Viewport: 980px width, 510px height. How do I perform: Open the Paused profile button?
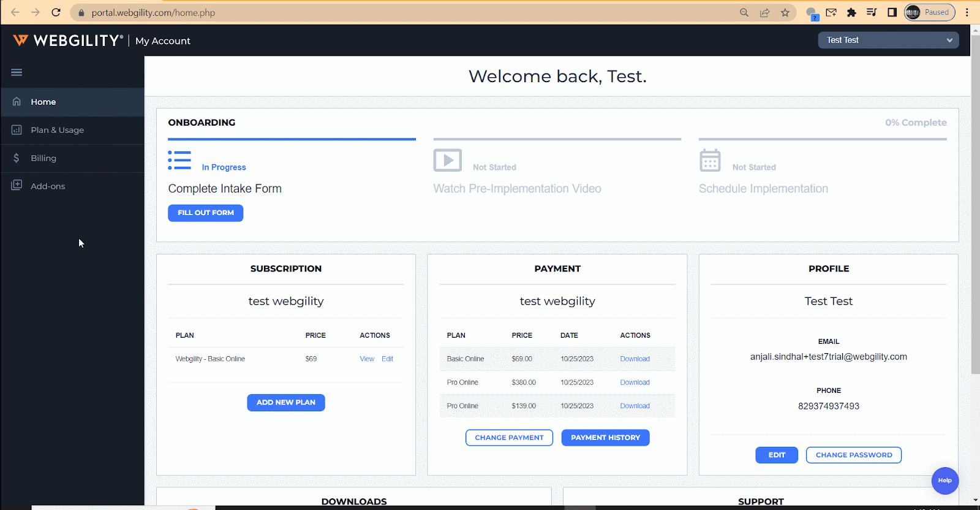point(930,12)
